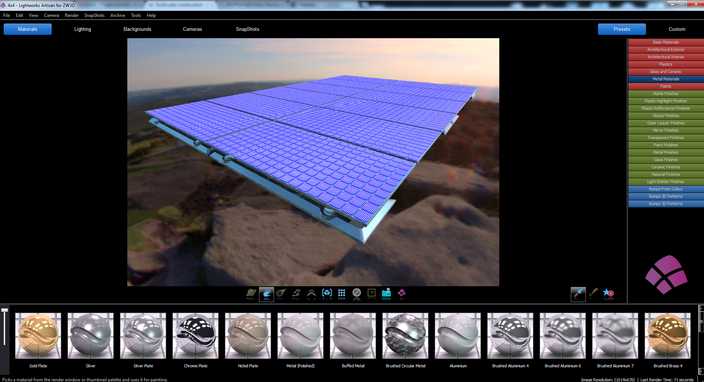Select the paint brush tool
Viewport: 704px width, 382px height.
pos(593,293)
